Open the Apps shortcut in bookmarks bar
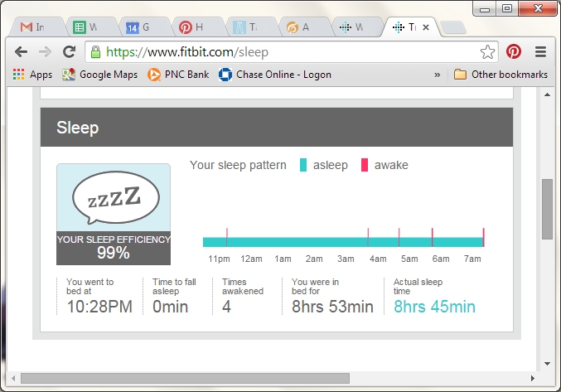The image size is (561, 392). 33,75
